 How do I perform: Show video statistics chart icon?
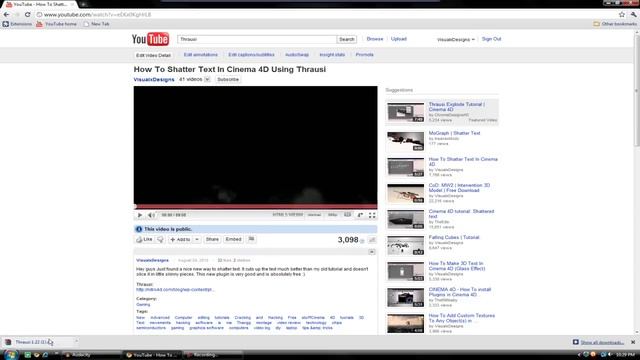coord(372,240)
